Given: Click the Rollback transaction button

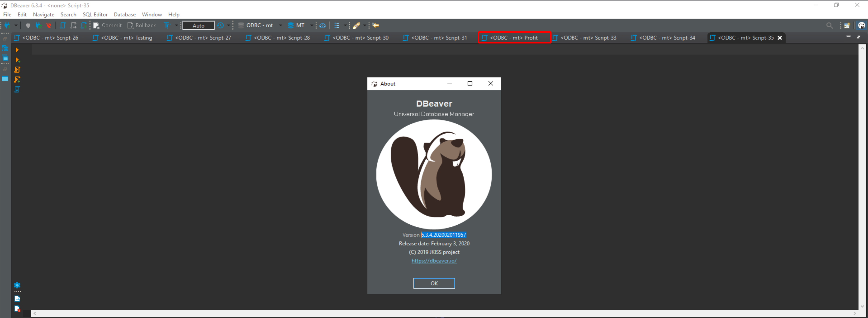Looking at the screenshot, I should 142,25.
